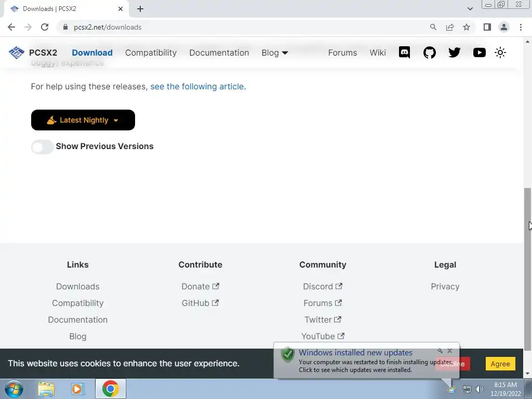
Task: Toggle the light/dark theme sun icon
Action: point(500,52)
